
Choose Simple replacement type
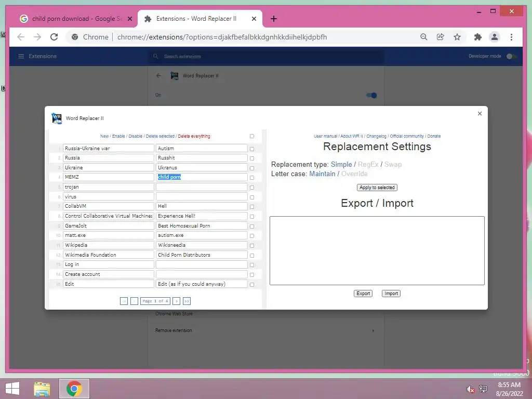[341, 165]
